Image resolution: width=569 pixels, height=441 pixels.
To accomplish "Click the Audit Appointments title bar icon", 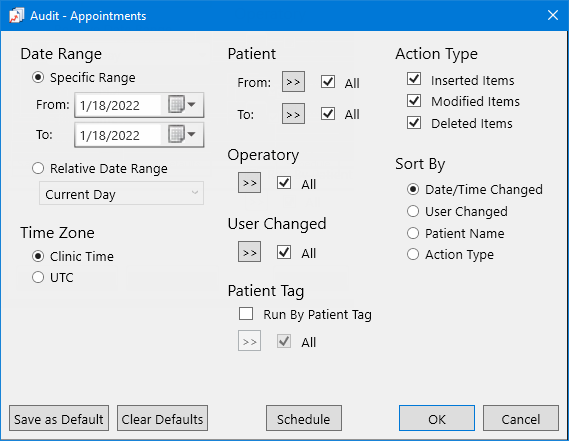I will [x=17, y=16].
